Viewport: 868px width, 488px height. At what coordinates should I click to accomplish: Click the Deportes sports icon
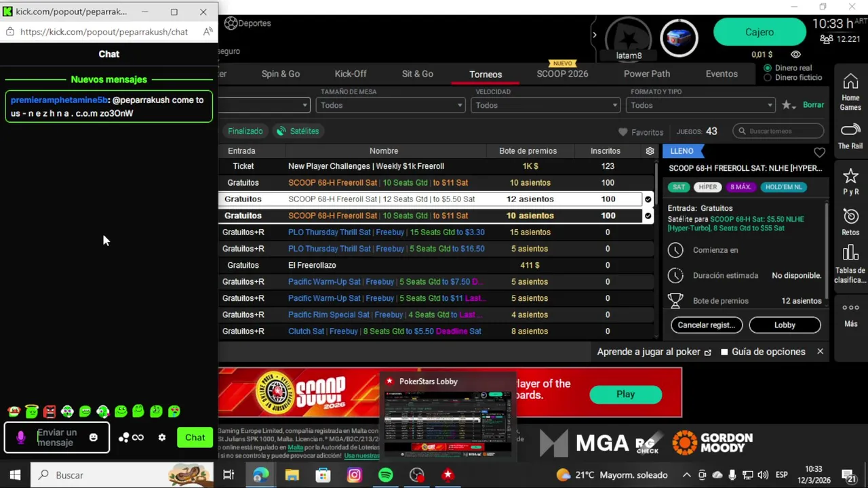231,23
